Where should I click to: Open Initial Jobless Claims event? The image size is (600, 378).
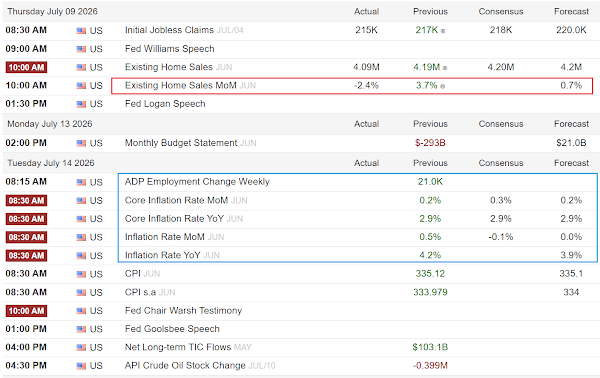point(169,30)
